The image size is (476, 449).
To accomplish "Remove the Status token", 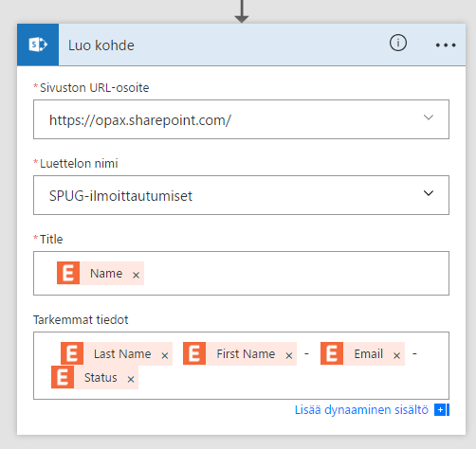I will pyautogui.click(x=131, y=379).
